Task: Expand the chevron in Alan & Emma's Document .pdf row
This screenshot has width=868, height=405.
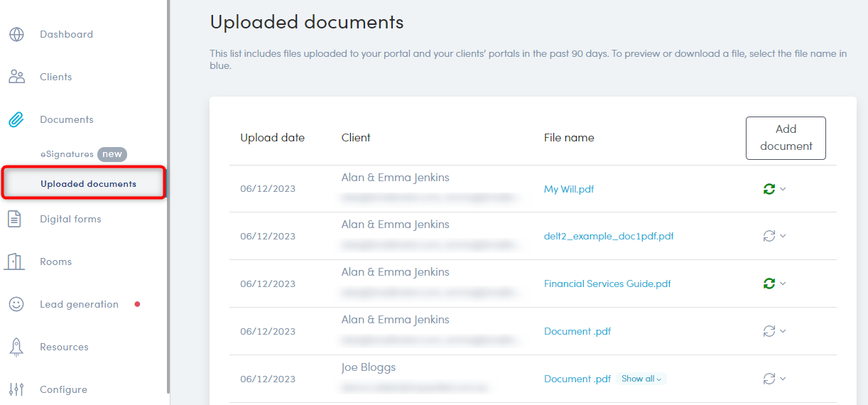Action: (783, 331)
